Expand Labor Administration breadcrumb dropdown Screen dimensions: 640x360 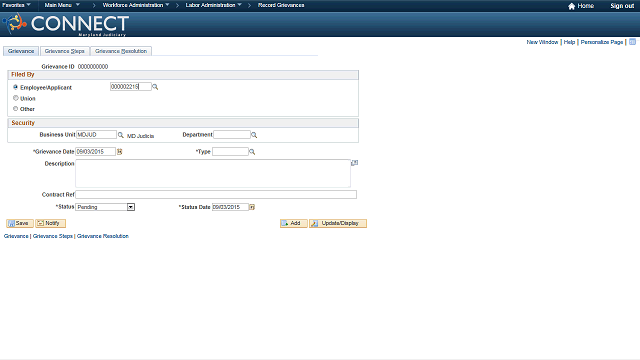coord(213,5)
